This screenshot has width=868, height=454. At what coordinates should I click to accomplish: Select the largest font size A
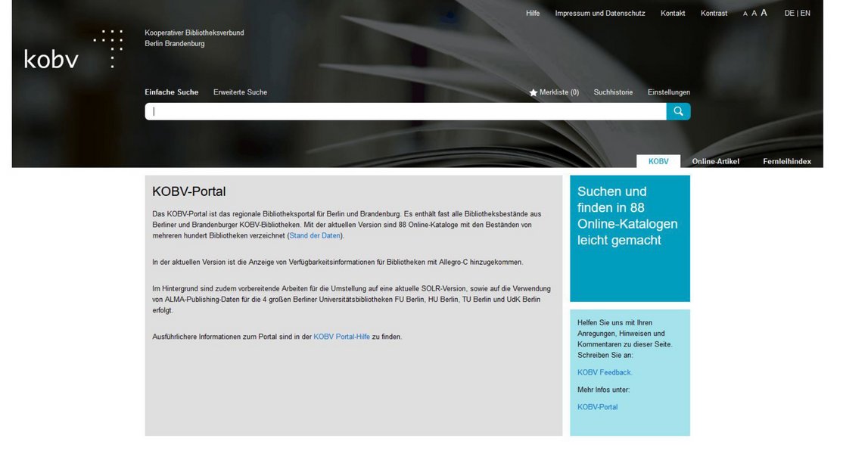pos(764,13)
